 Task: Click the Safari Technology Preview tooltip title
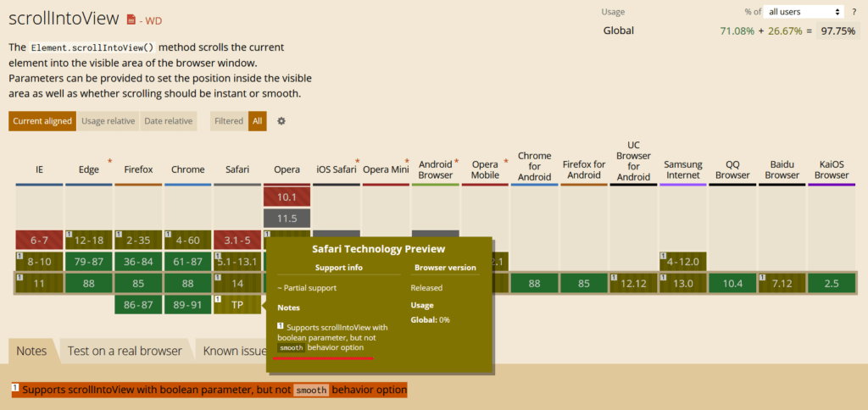379,250
